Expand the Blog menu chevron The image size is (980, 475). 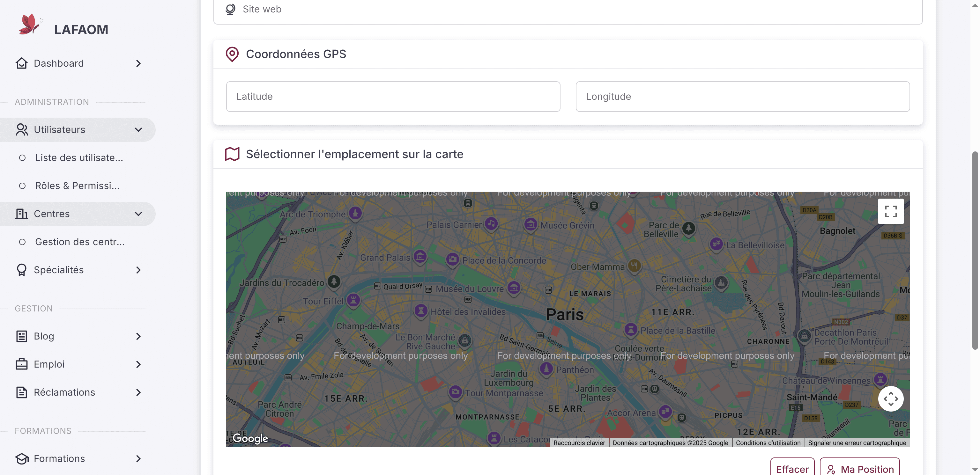click(x=138, y=336)
